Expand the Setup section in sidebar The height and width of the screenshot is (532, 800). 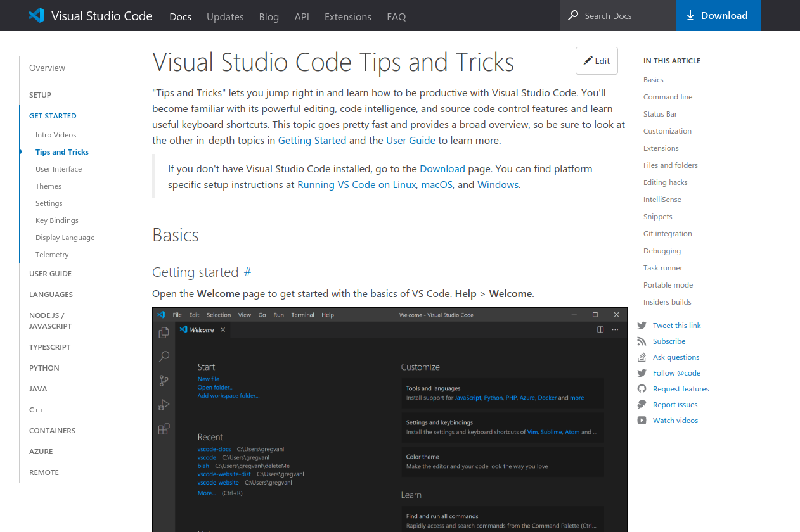40,95
